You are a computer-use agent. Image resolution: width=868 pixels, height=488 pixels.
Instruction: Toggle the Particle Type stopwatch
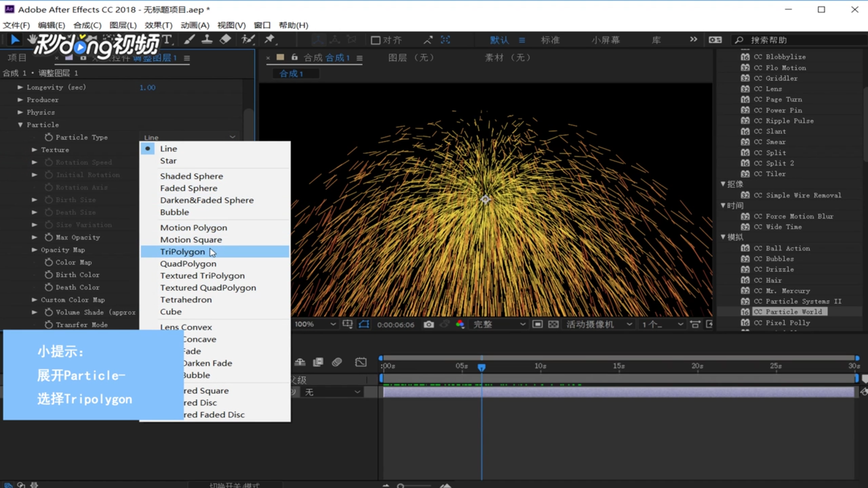point(49,137)
